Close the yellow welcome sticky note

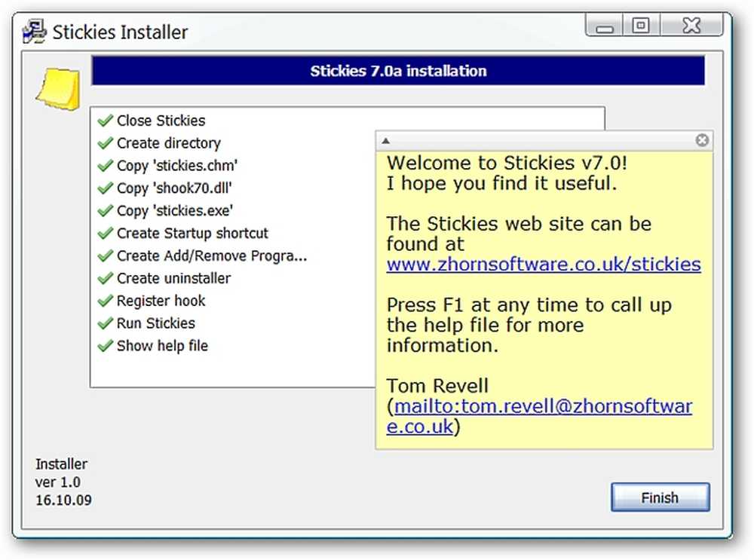point(701,140)
